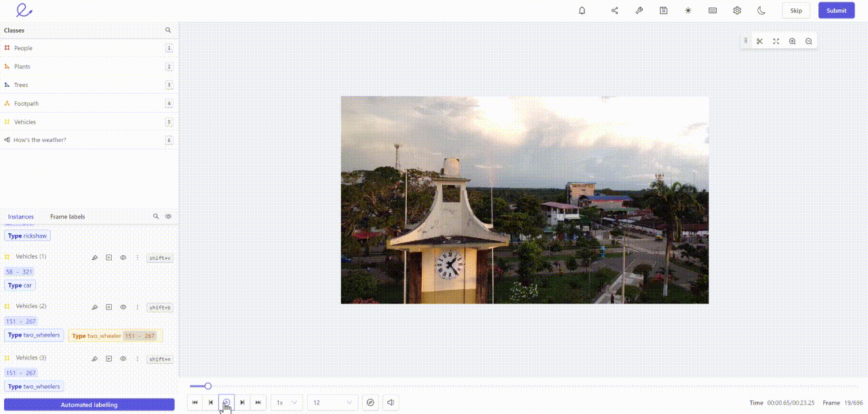Click the share icon in top bar
The image size is (868, 414).
coord(614,10)
